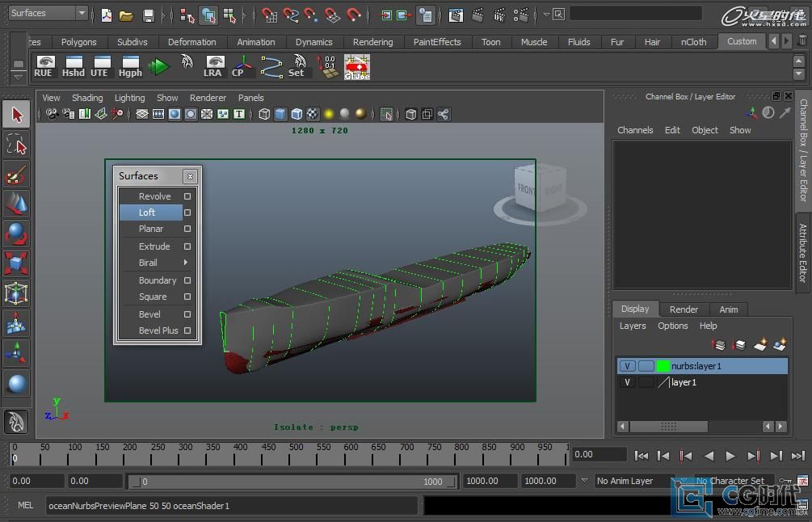The height and width of the screenshot is (522, 812).
Task: Click the current time field showing 0.00
Action: click(600, 455)
